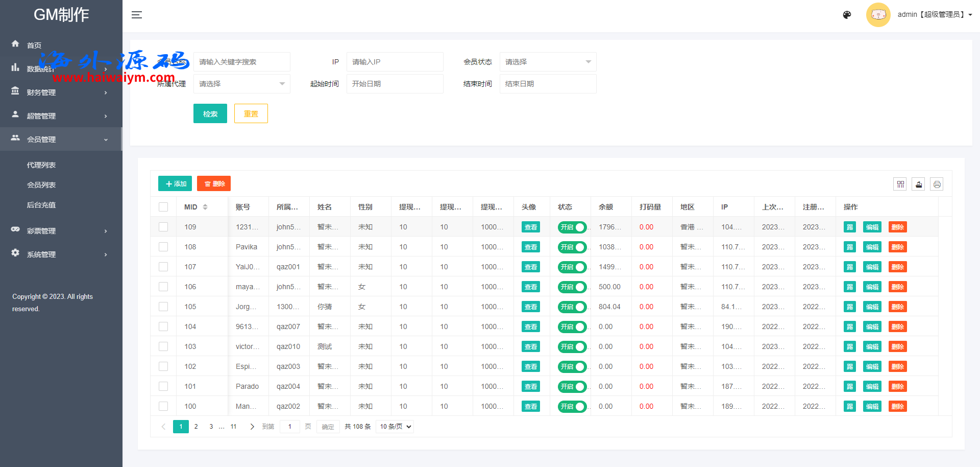Click the column filter icon above the table
Image resolution: width=980 pixels, height=467 pixels.
[x=900, y=184]
